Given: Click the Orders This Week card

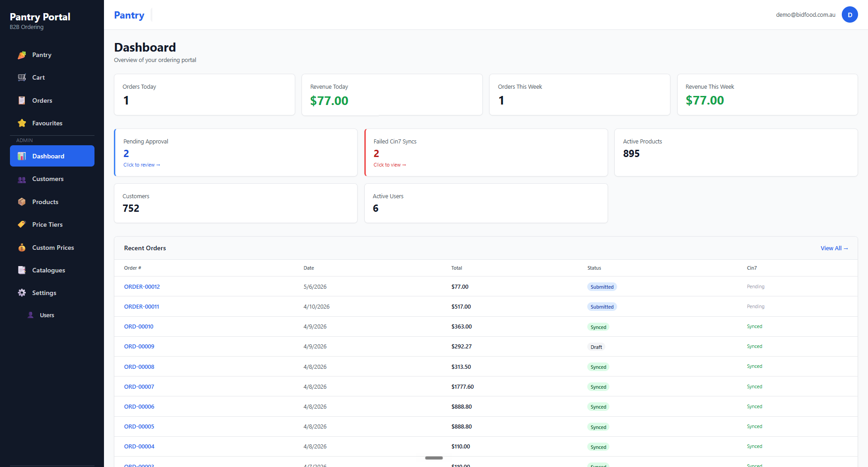Looking at the screenshot, I should (x=580, y=95).
